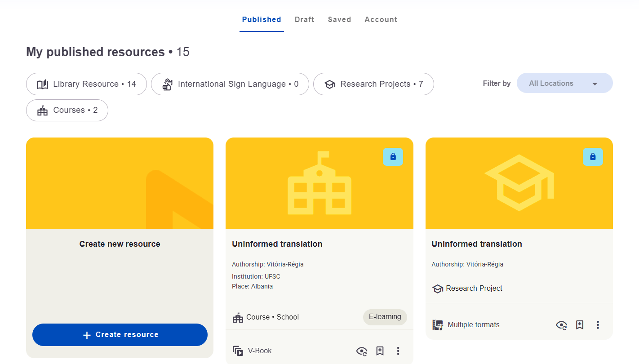Click the Create resource button

tap(120, 335)
